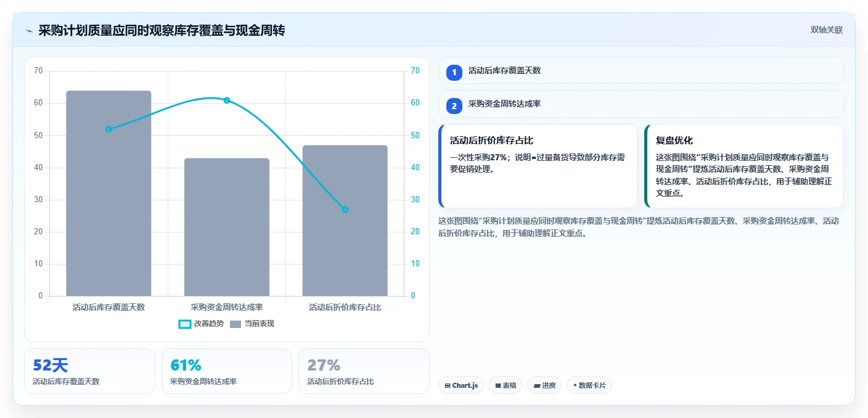Open list item 采购资金周转达成率
Viewport: 868px width, 418px height.
[x=641, y=104]
